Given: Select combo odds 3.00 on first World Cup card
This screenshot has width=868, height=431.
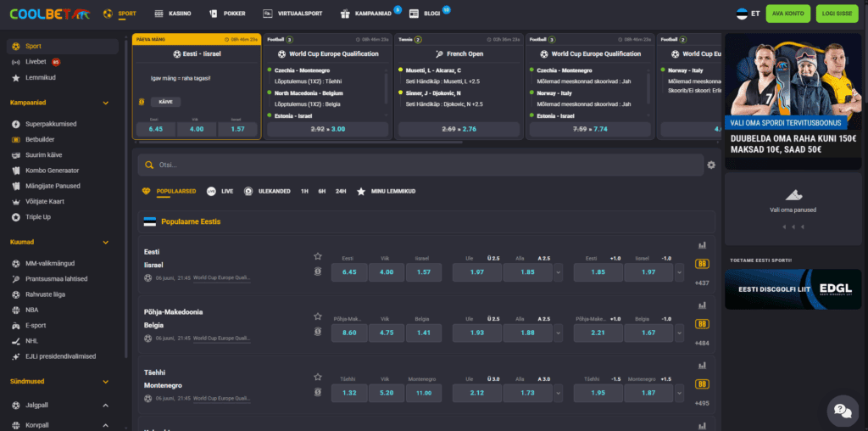Looking at the screenshot, I should (x=328, y=130).
